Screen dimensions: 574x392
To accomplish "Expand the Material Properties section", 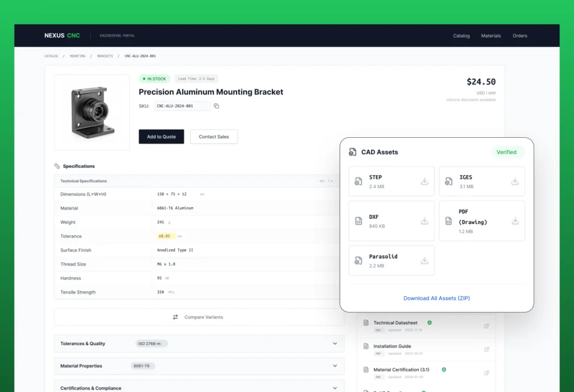I will (x=335, y=366).
